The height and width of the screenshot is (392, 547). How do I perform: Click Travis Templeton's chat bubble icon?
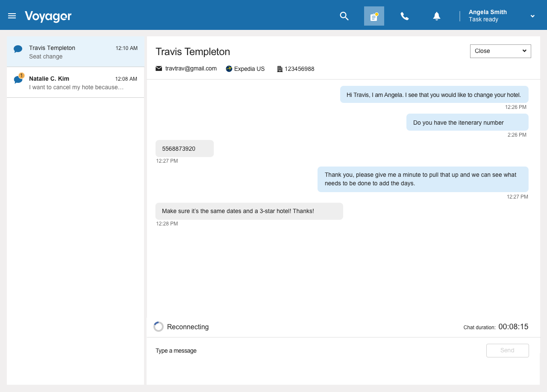pos(18,49)
